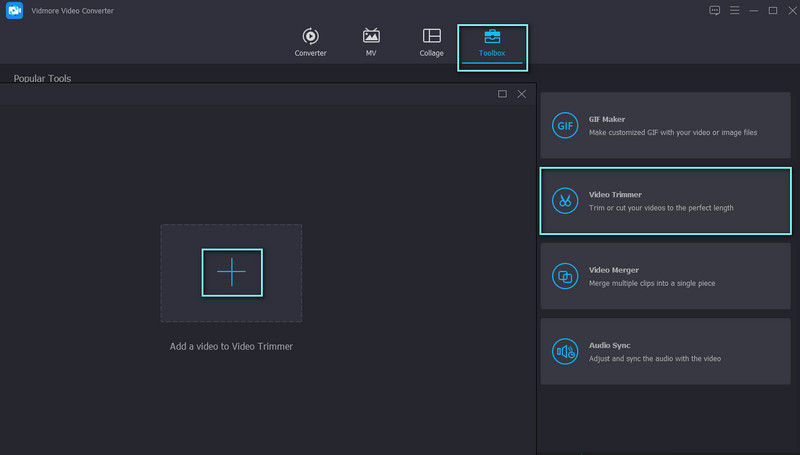Viewport: 800px width, 455px height.
Task: Click "Add a video to Video Trimmer" text
Action: (231, 346)
